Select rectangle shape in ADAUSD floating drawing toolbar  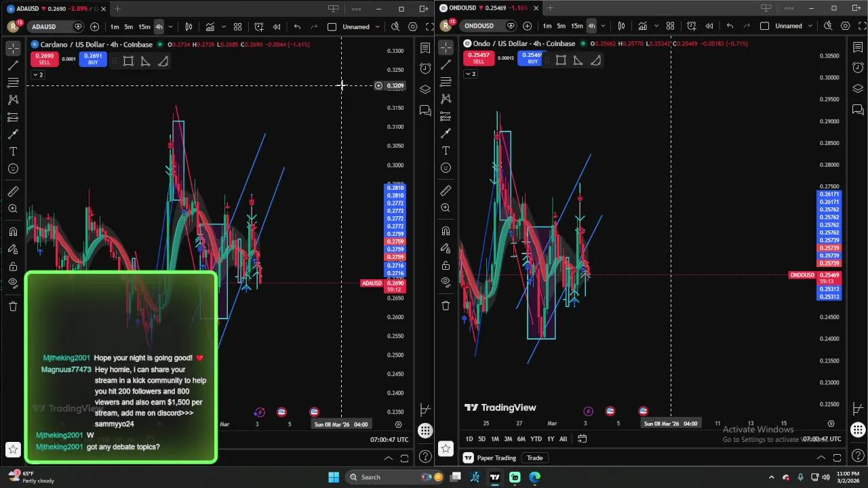click(x=128, y=61)
